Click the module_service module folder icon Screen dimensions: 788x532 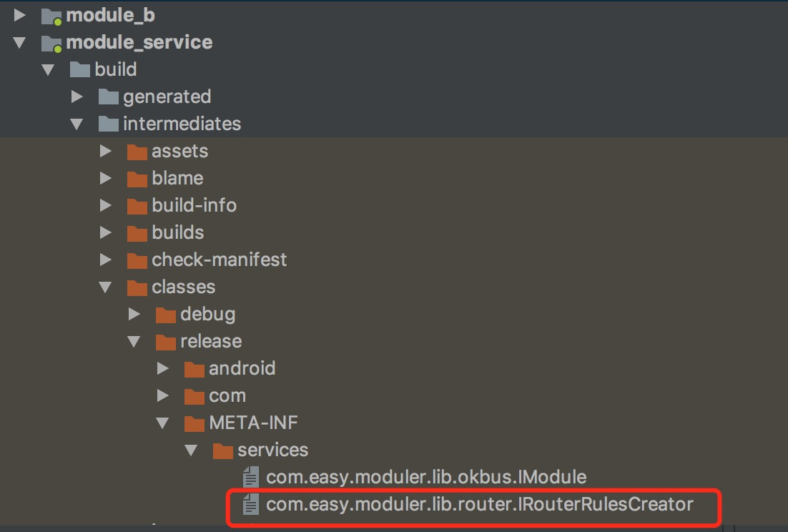click(51, 43)
